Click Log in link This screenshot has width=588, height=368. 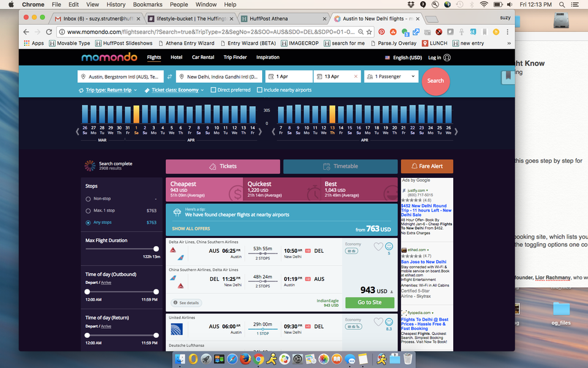pos(435,58)
